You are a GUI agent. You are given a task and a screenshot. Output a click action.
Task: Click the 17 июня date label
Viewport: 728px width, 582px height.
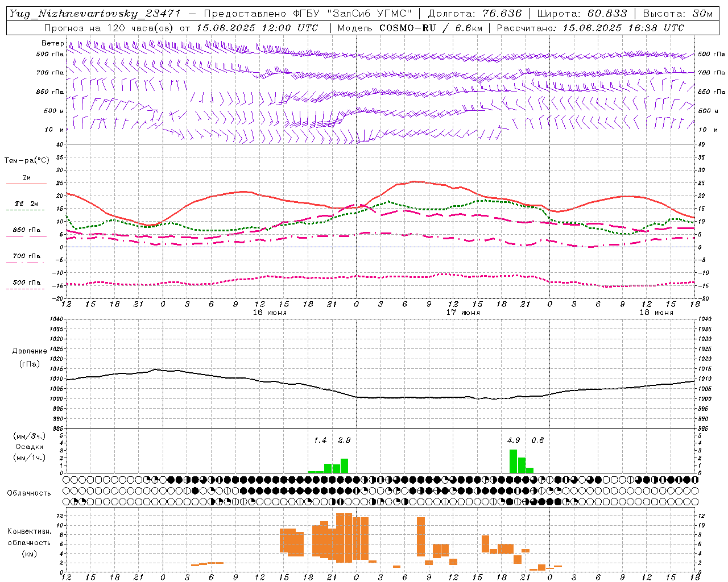pos(463,313)
